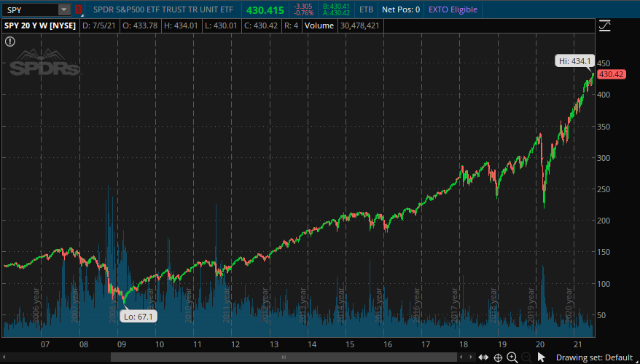Click the red 430.42 current price tag
This screenshot has width=640, height=364.
[611, 74]
